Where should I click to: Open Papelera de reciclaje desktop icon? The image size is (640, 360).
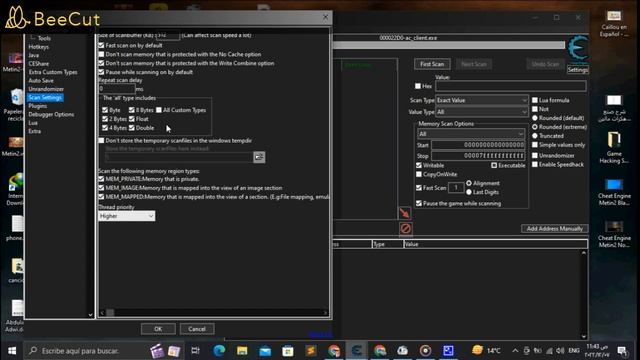point(15,105)
